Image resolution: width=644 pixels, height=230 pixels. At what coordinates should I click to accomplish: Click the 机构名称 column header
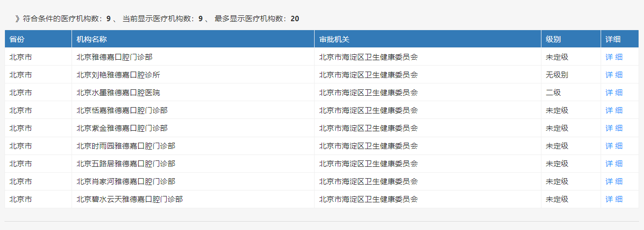(193, 39)
